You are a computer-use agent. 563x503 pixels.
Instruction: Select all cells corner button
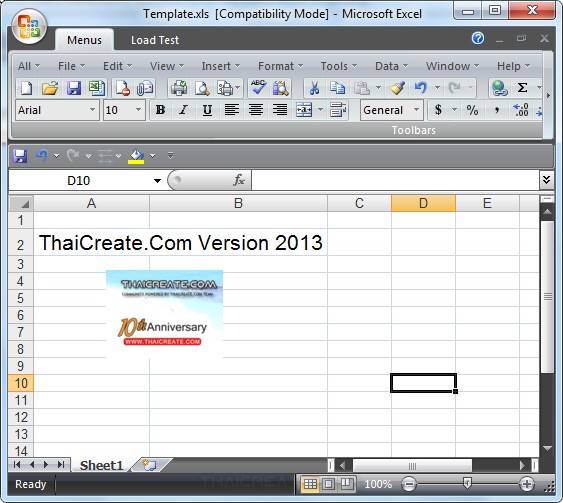pyautogui.click(x=21, y=204)
